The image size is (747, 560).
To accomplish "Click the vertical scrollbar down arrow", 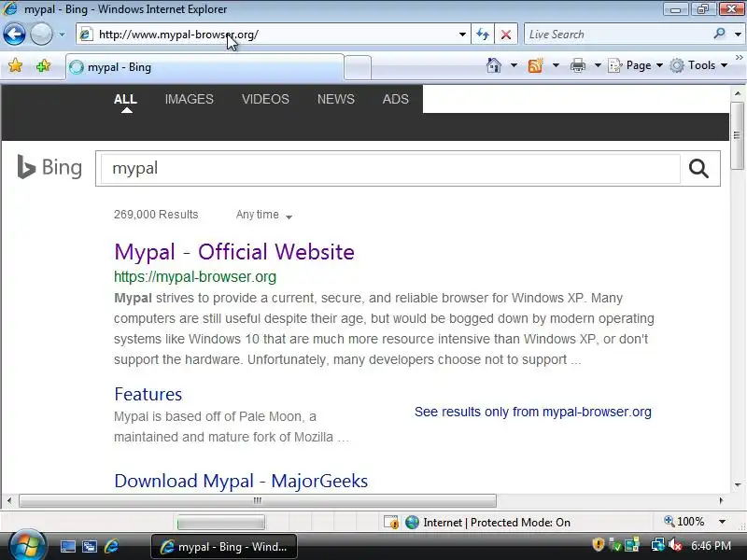I will [x=738, y=484].
